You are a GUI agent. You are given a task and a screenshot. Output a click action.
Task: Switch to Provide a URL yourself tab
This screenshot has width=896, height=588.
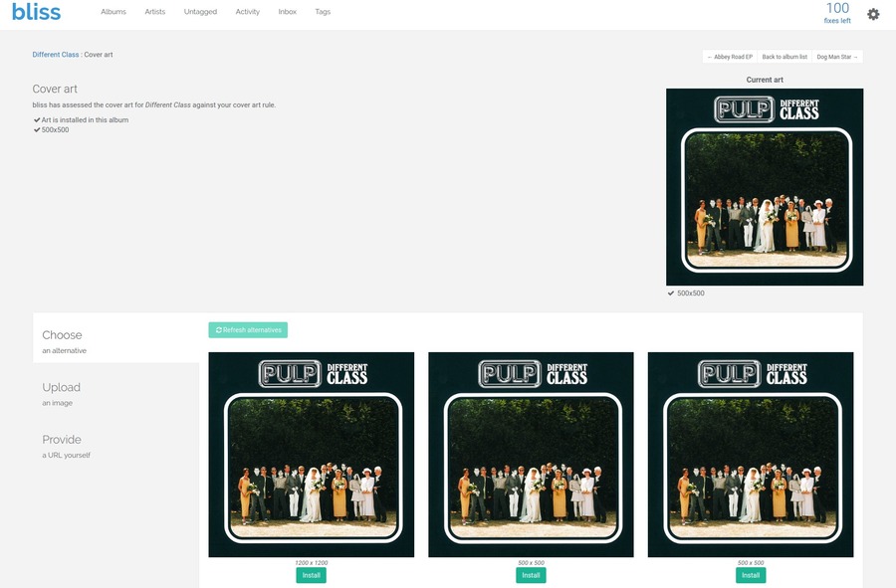(x=116, y=446)
